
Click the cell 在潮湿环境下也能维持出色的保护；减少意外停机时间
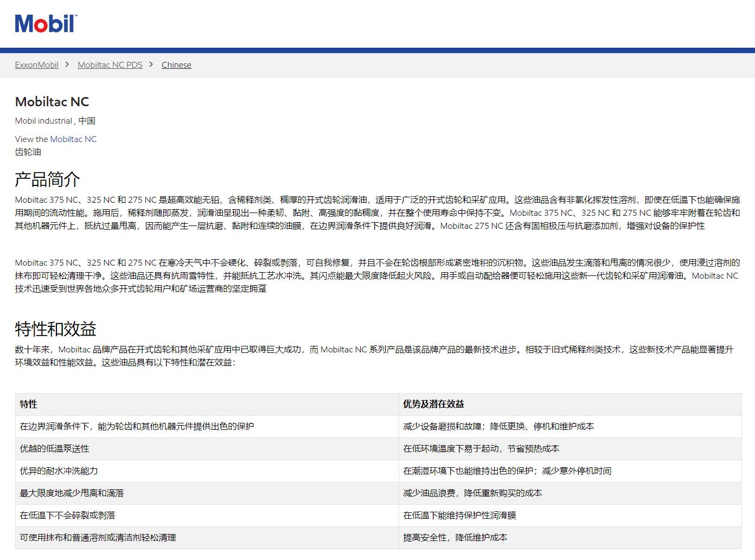pos(570,471)
